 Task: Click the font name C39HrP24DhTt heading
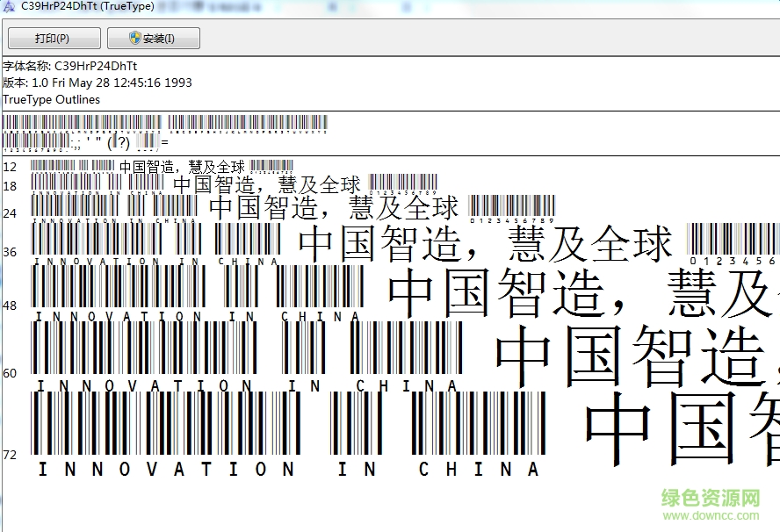point(70,66)
